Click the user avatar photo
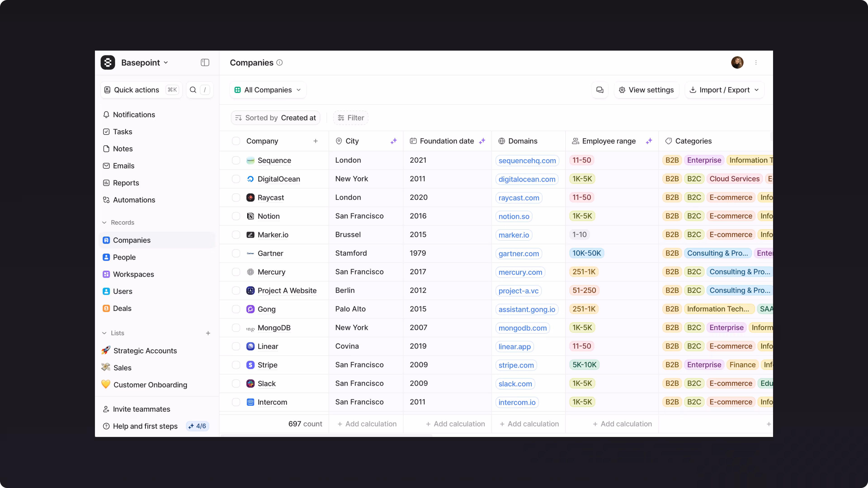This screenshot has width=868, height=488. click(x=737, y=63)
